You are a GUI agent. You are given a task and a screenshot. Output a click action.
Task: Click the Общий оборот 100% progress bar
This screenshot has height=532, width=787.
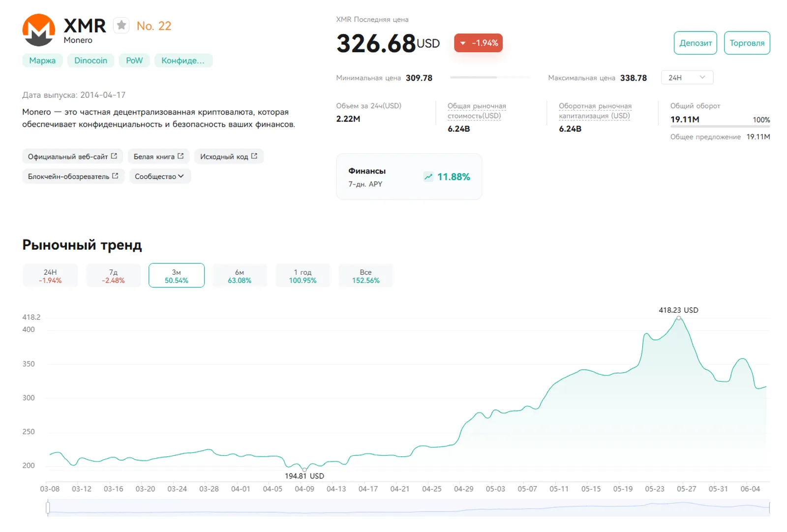[720, 126]
